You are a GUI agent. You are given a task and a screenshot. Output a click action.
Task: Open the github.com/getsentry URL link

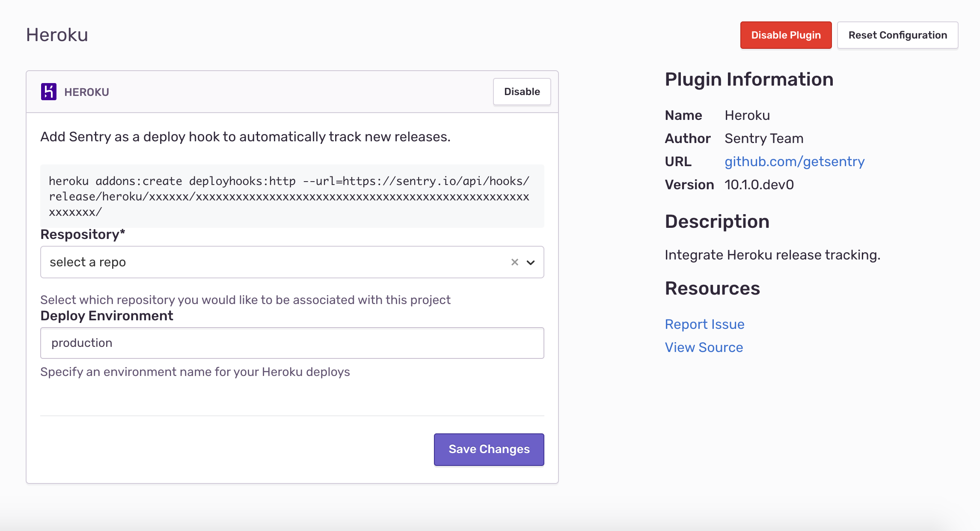794,161
